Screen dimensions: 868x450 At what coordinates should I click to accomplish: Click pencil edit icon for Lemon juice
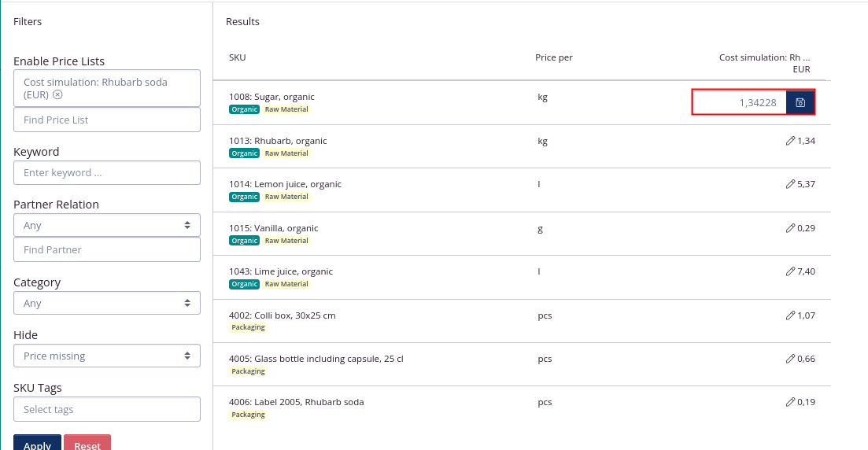790,184
